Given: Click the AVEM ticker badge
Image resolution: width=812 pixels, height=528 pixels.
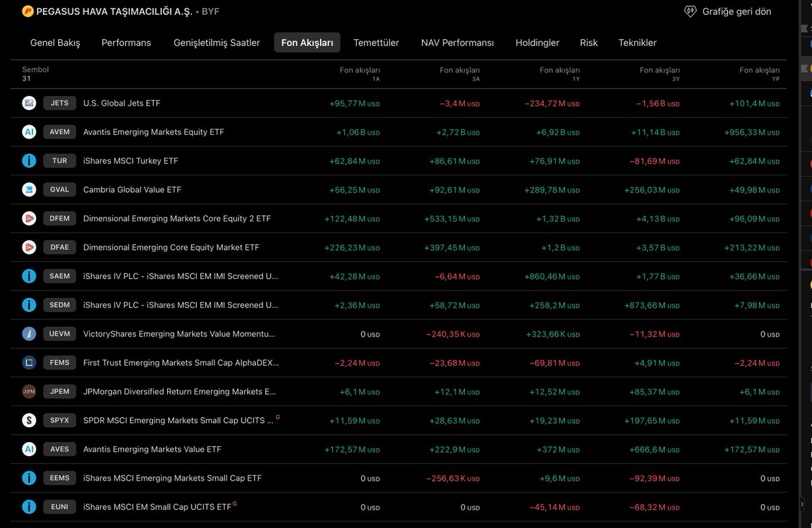Looking at the screenshot, I should click(x=60, y=132).
